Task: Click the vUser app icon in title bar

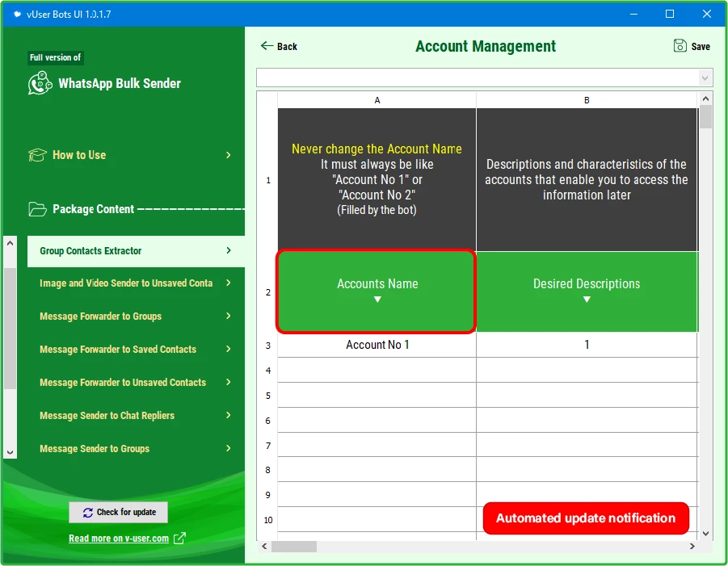Action: click(x=17, y=14)
